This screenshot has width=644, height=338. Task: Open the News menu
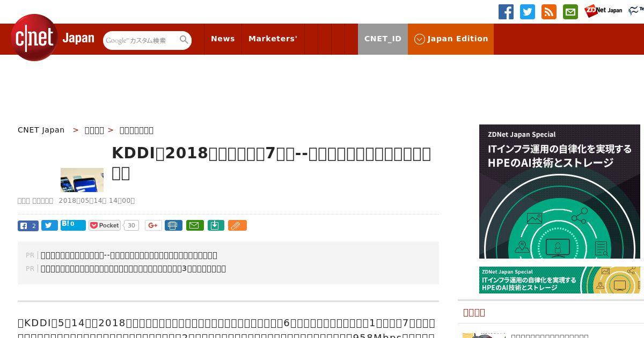[x=223, y=39]
